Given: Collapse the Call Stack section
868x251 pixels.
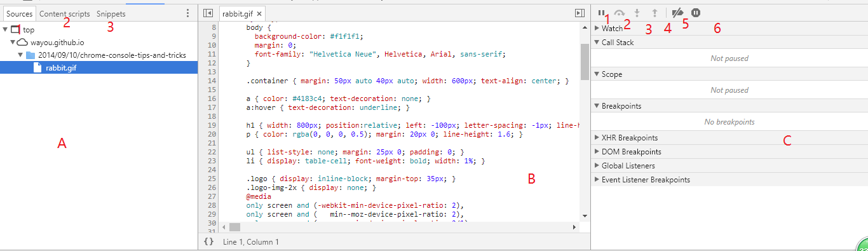Looking at the screenshot, I should 597,43.
